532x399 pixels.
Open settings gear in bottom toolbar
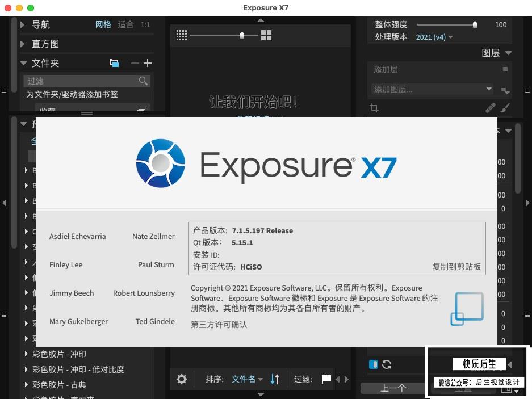point(182,379)
